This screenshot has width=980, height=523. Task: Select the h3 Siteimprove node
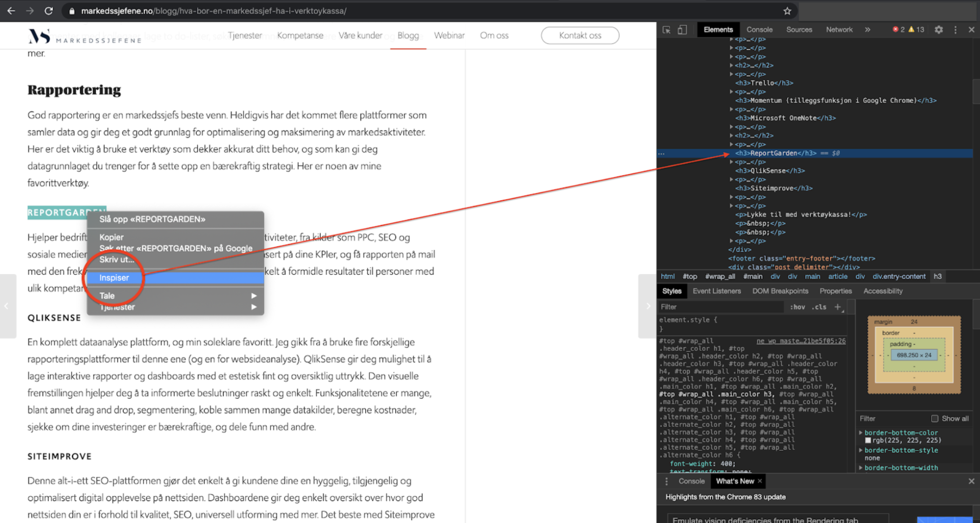tap(774, 188)
